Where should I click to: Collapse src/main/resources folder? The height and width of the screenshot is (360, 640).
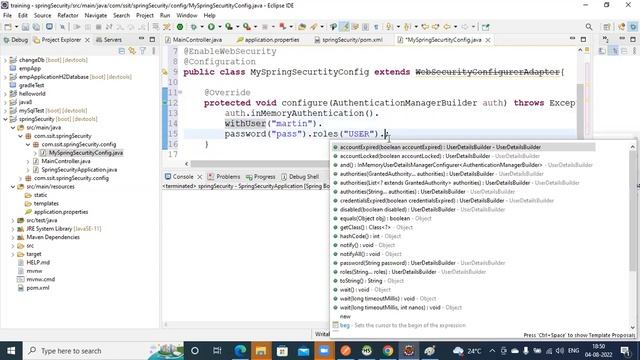(x=13, y=187)
